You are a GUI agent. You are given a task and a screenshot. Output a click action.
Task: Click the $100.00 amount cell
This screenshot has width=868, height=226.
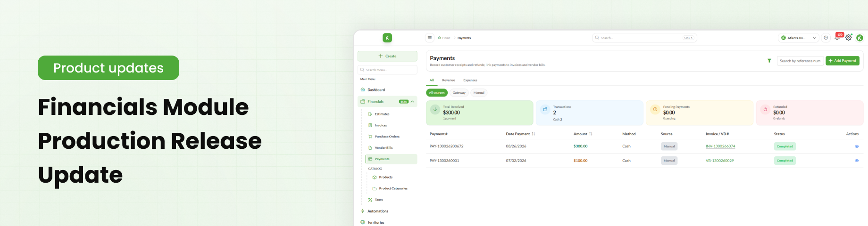coord(580,161)
